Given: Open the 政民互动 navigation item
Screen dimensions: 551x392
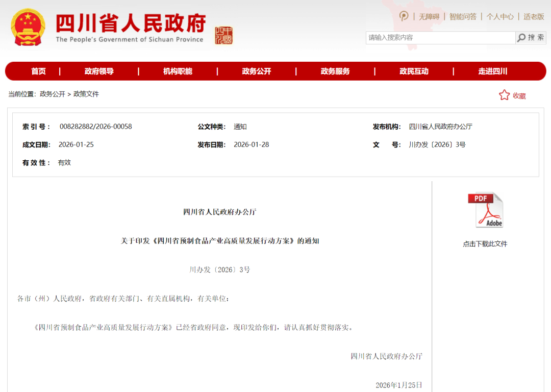Looking at the screenshot, I should tap(414, 71).
